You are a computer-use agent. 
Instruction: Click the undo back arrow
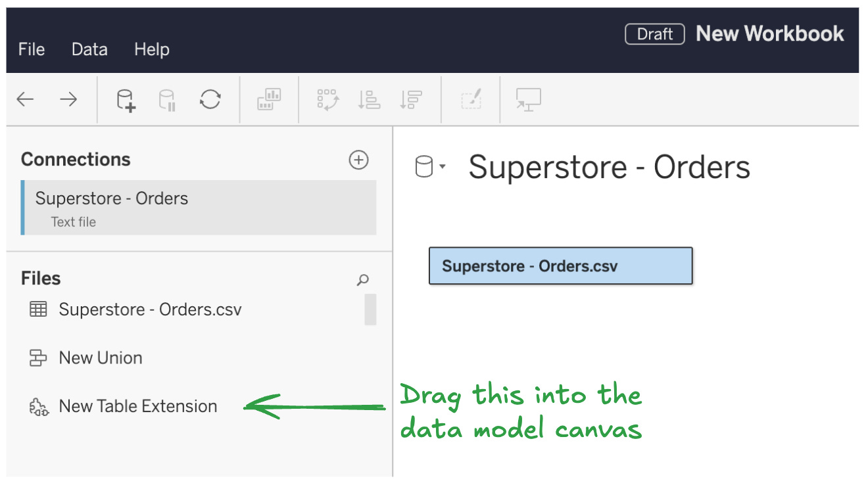tap(25, 100)
